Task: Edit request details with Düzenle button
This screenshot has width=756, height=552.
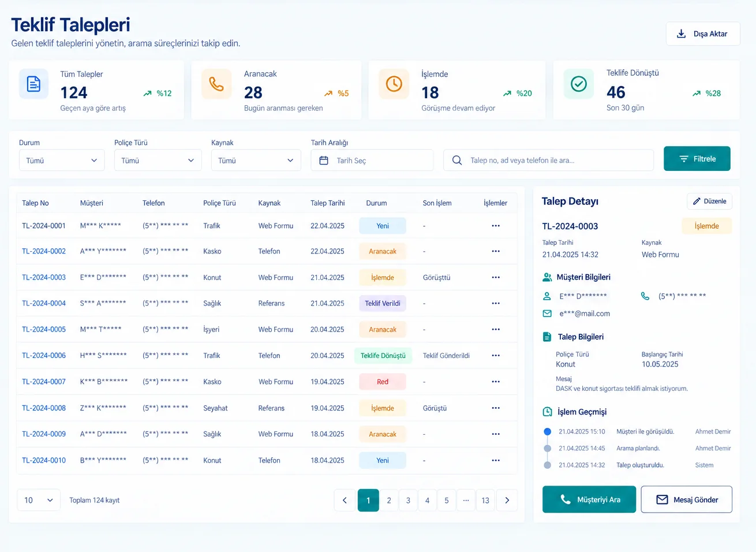Action: pyautogui.click(x=709, y=201)
